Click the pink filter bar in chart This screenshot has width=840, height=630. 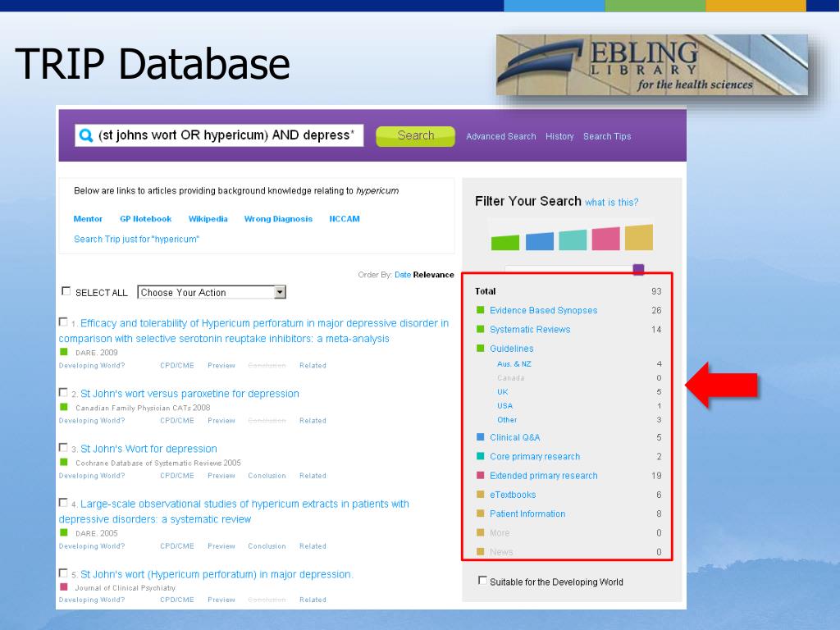pos(606,239)
